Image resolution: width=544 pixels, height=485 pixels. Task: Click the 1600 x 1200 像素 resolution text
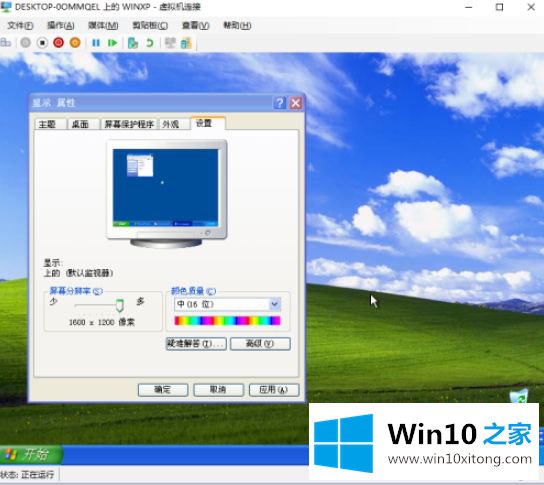pyautogui.click(x=102, y=322)
